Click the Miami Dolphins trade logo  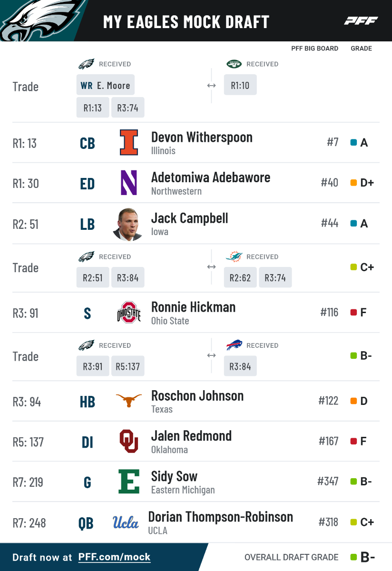pos(234,257)
